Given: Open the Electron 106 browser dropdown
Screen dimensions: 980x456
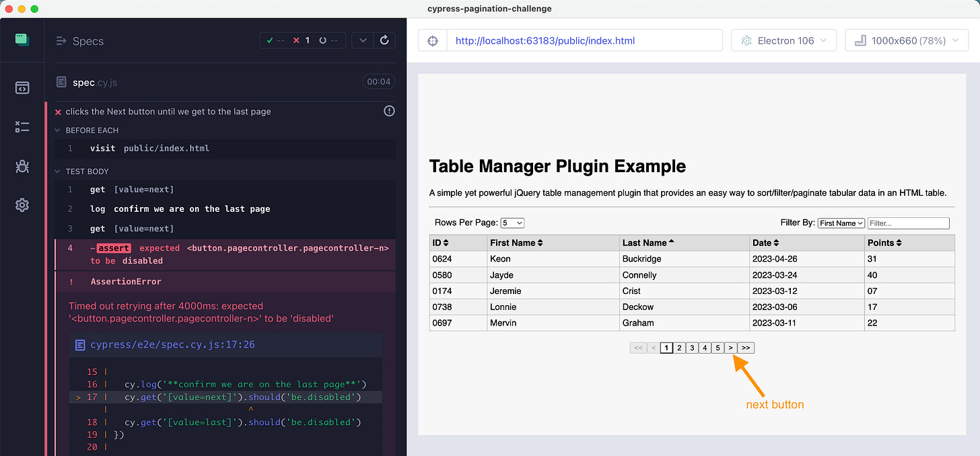Looking at the screenshot, I should click(784, 40).
